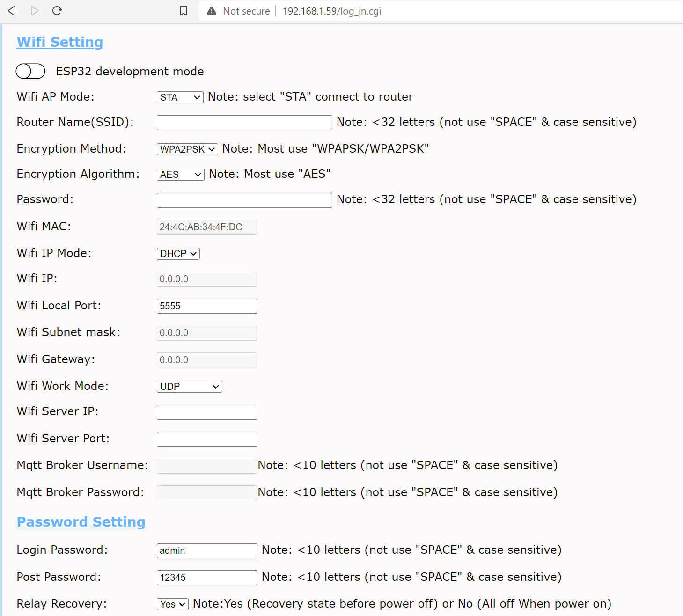Screen dimensions: 683x616
Task: Open the Wifi AP Mode dropdown
Action: (x=180, y=97)
